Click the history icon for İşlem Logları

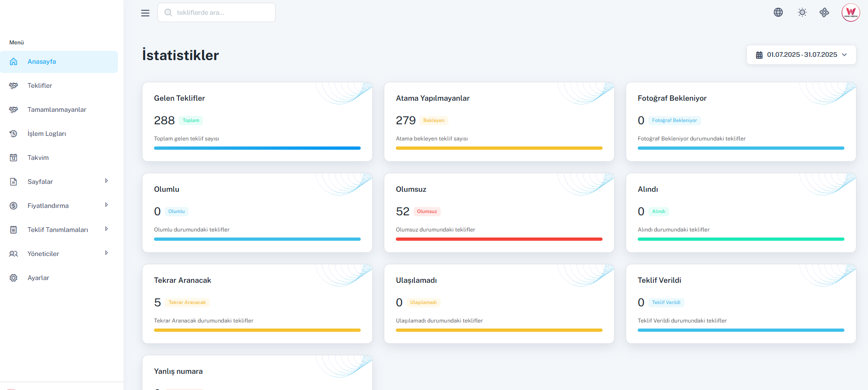click(x=13, y=134)
